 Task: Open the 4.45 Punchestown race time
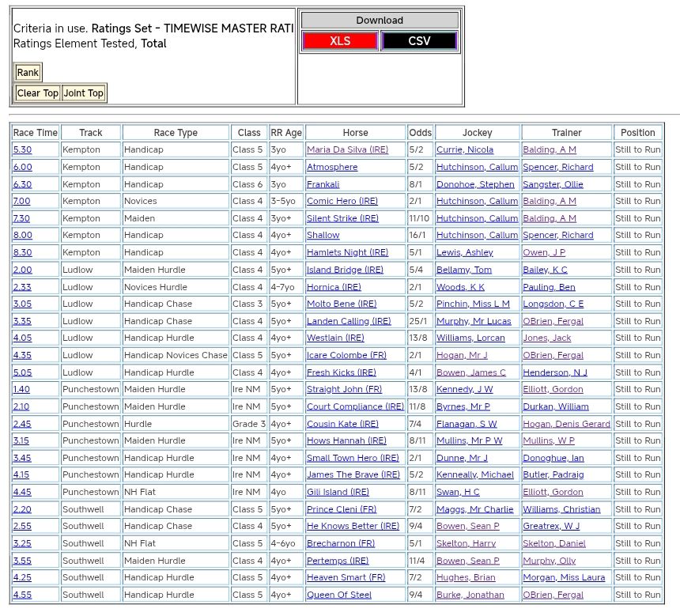click(22, 492)
